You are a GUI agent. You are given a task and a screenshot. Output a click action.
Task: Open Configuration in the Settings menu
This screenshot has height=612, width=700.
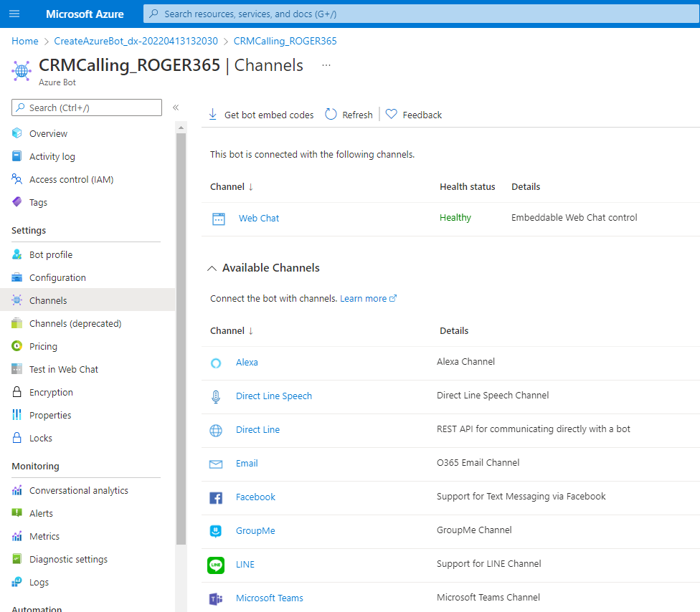(x=57, y=277)
